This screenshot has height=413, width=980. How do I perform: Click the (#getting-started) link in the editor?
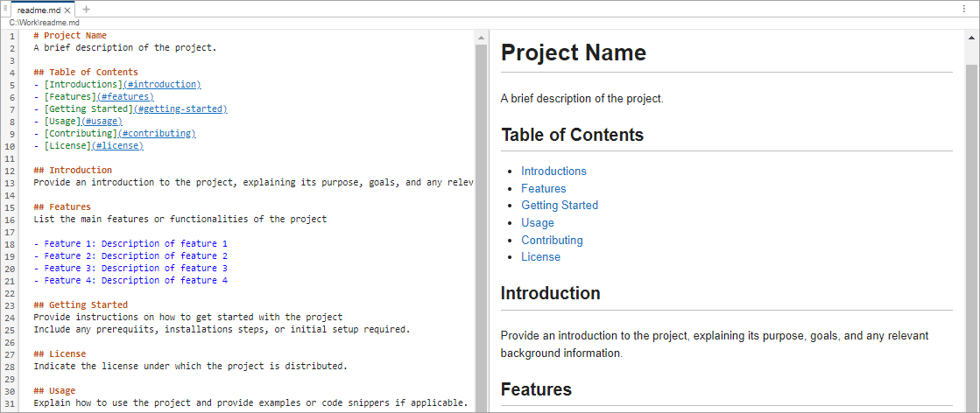[180, 108]
